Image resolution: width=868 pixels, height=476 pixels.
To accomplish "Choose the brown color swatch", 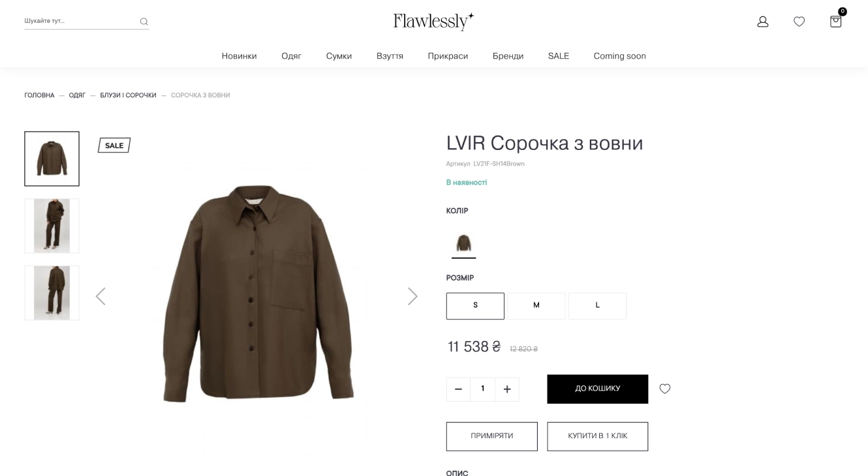I will click(463, 244).
